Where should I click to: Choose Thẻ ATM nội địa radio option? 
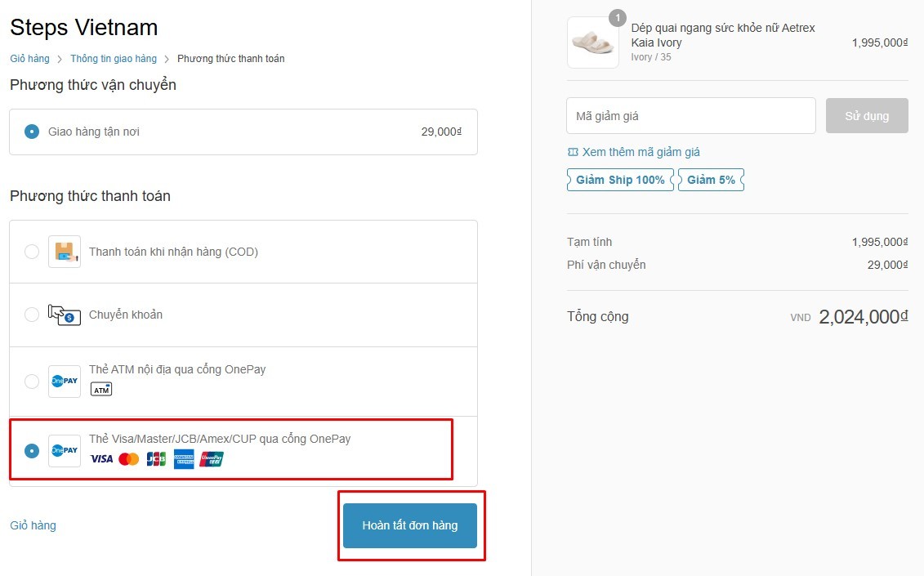tap(32, 382)
